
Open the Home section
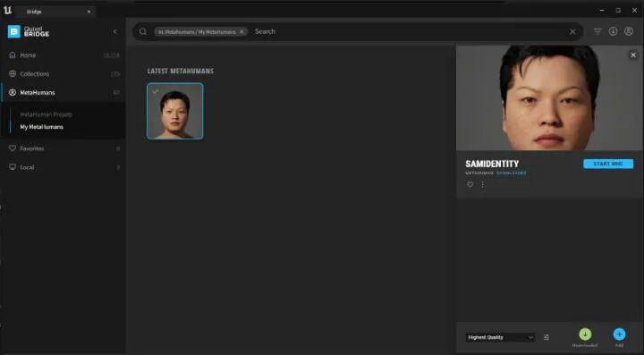pyautogui.click(x=64, y=55)
